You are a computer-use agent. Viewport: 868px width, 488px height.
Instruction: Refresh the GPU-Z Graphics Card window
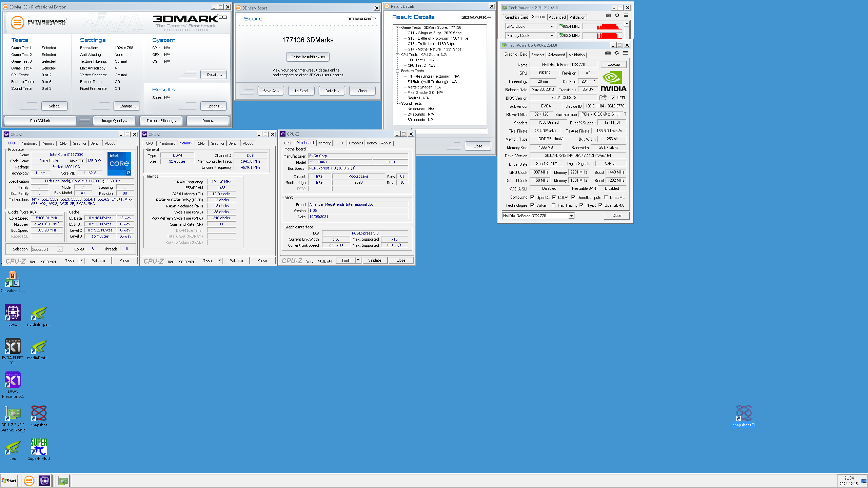(x=617, y=53)
